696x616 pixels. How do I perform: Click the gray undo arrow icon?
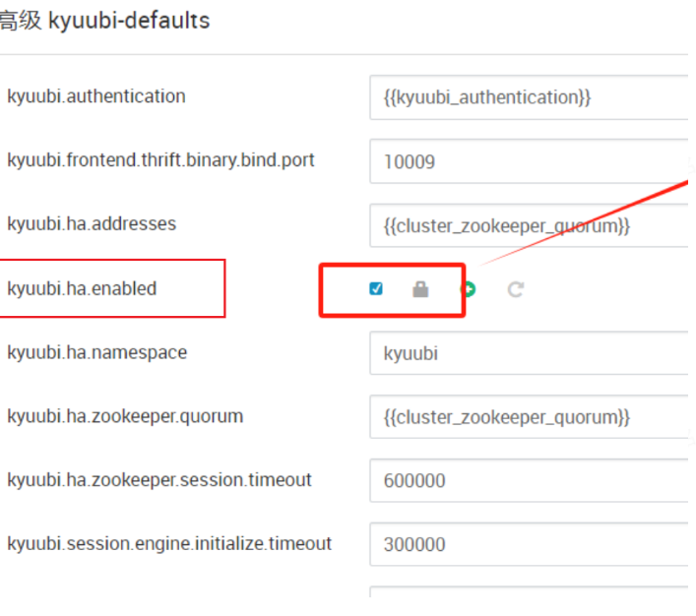point(515,289)
